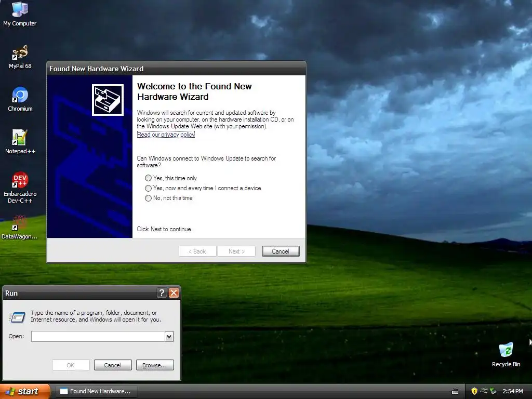Open the Start menu
The image size is (532, 399).
pyautogui.click(x=24, y=391)
